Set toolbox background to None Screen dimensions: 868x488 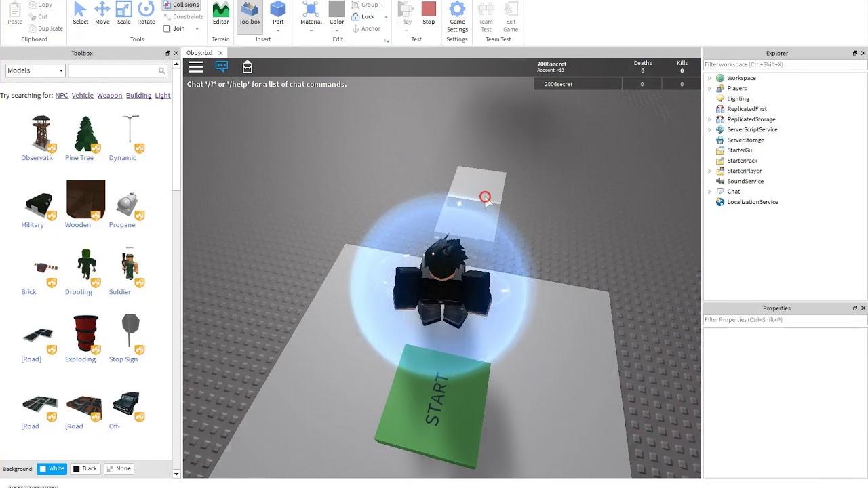[x=118, y=468]
